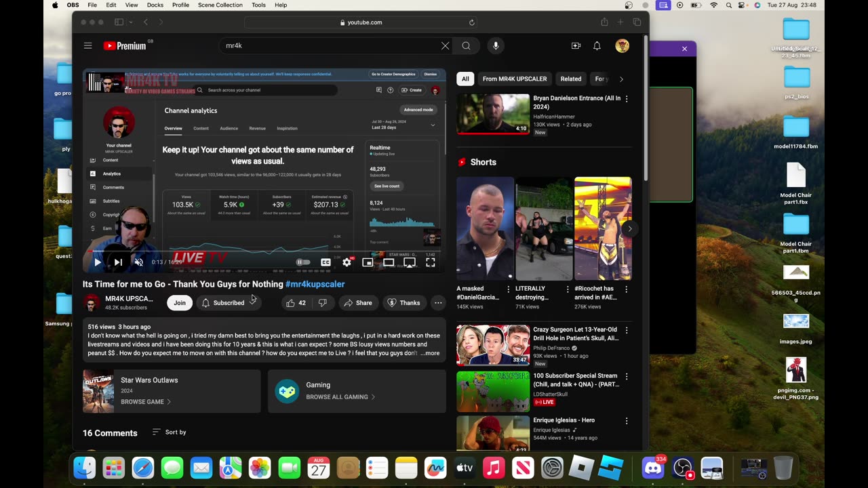868x488 pixels.
Task: Click the Safari address bar
Action: point(361,22)
